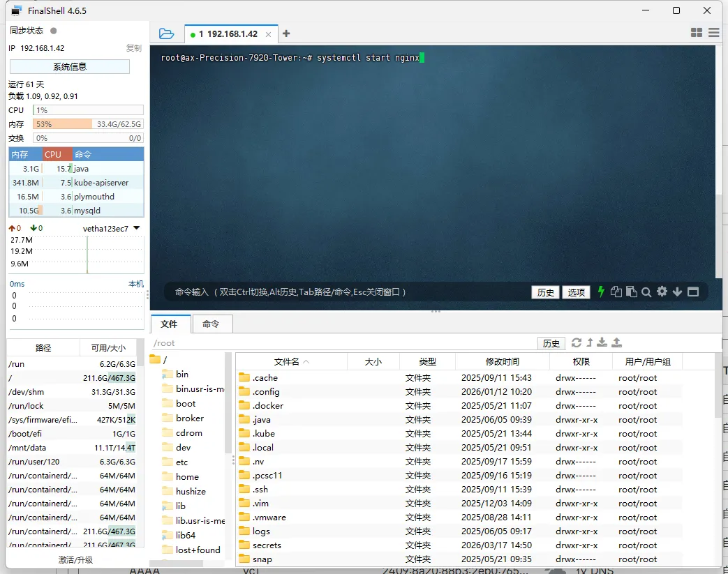The height and width of the screenshot is (574, 728).
Task: Go to parent directory arrow
Action: (590, 342)
